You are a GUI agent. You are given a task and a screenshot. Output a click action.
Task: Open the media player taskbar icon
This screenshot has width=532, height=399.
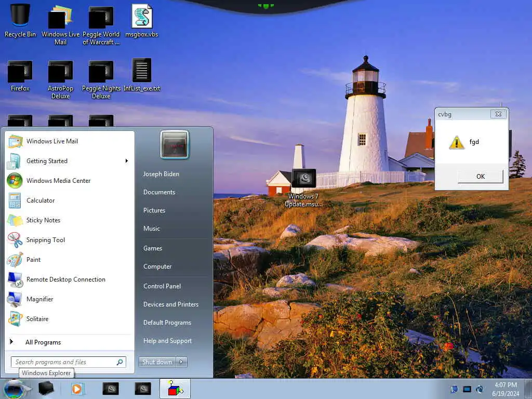pyautogui.click(x=77, y=389)
